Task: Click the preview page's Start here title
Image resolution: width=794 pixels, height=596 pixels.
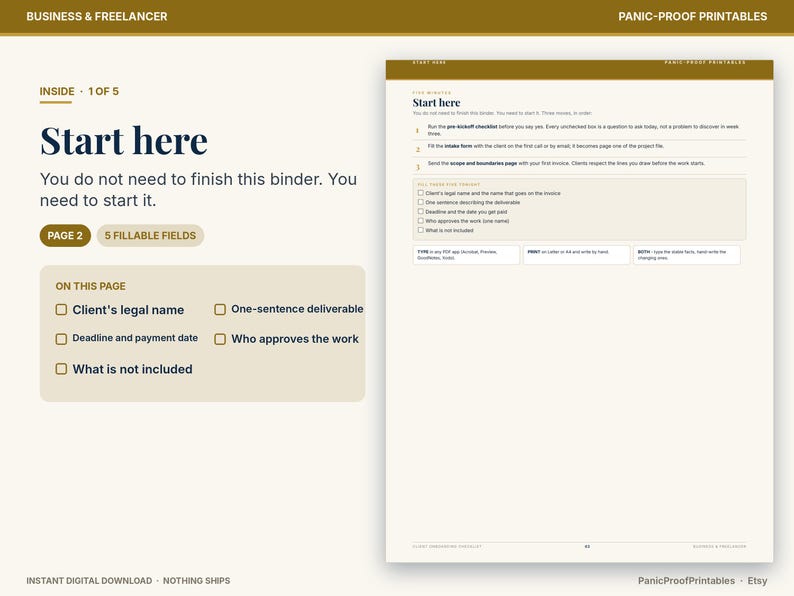Action: (436, 103)
